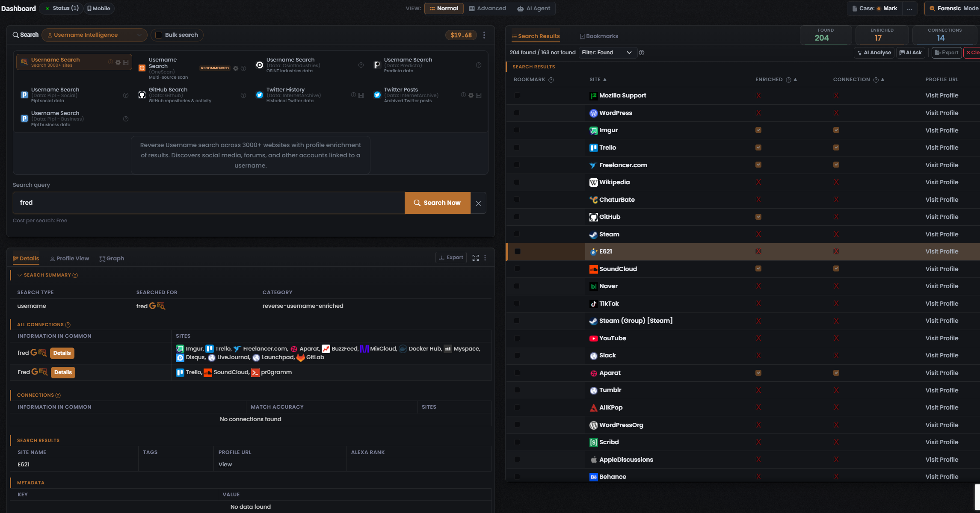The image size is (980, 513).
Task: Bookmark the WordPress result row
Action: (517, 113)
